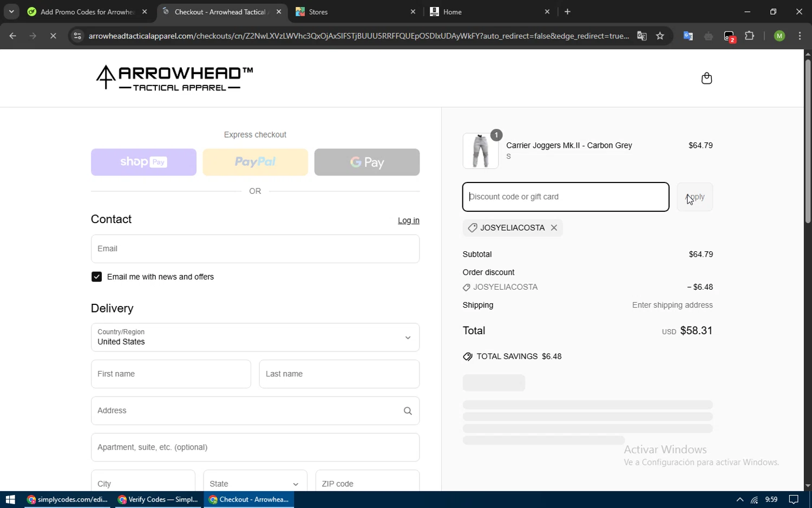Click the Total amount $58.31
Screen dimensions: 812x508
click(x=696, y=331)
